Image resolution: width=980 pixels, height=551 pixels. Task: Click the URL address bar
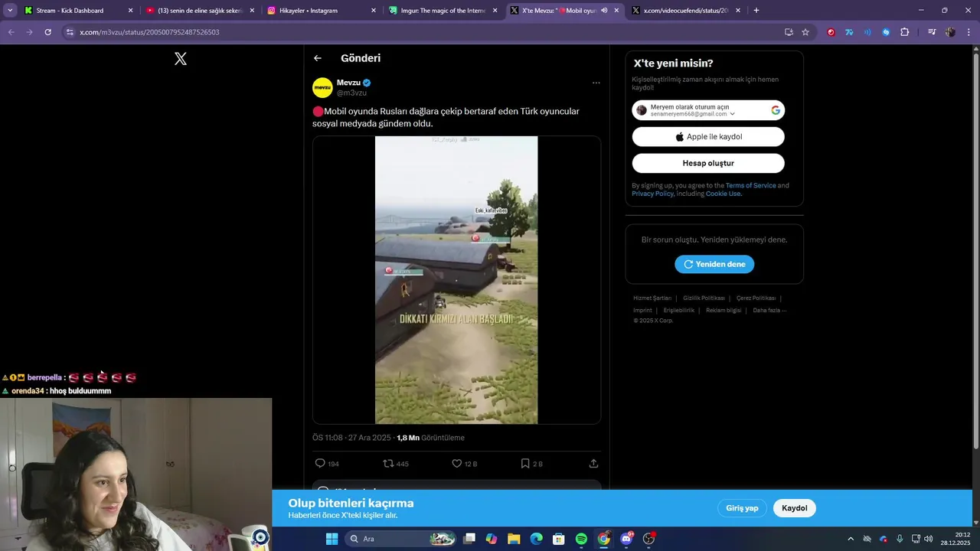coord(429,32)
